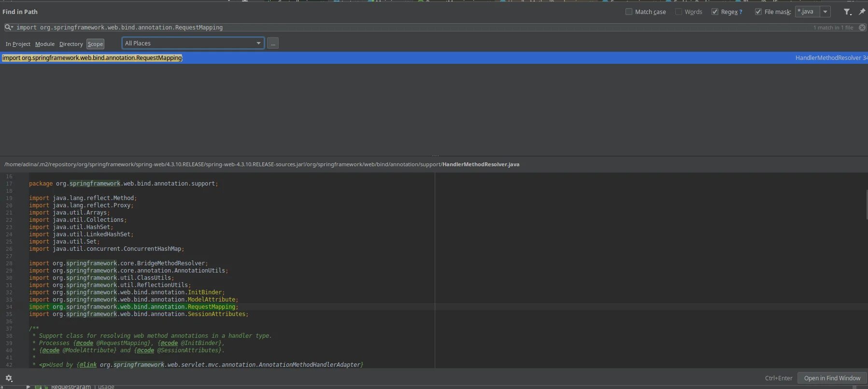Click the ConcurrentHashMap import line
The height and width of the screenshot is (389, 868).
[107, 249]
